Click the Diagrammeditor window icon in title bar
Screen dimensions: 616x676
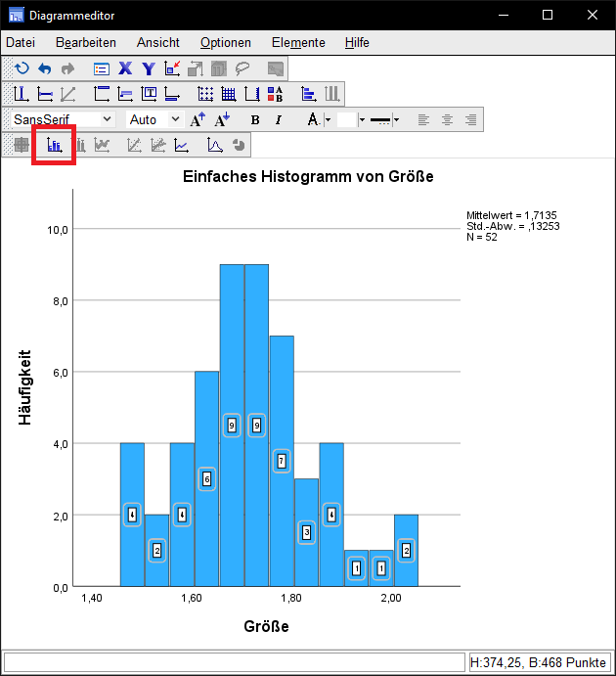pos(16,15)
